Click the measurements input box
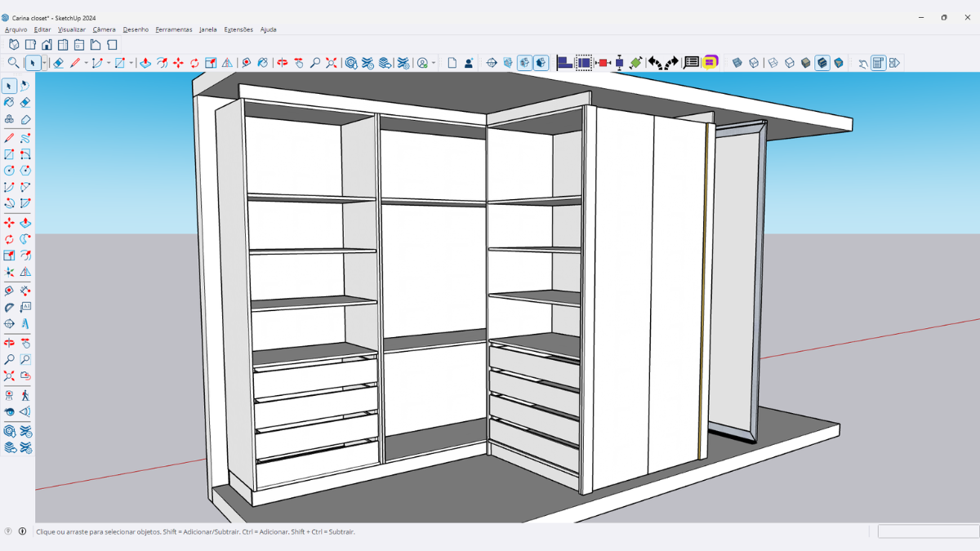The image size is (980, 551). 927,531
